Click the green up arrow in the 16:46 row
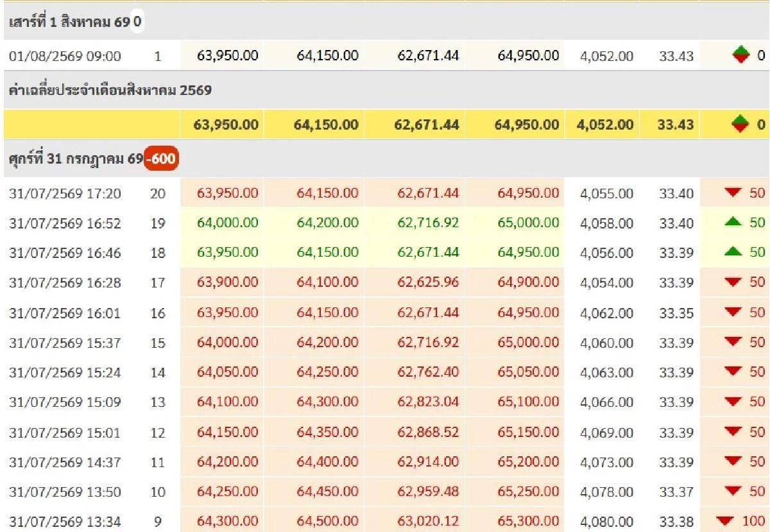The height and width of the screenshot is (532, 770). (733, 252)
